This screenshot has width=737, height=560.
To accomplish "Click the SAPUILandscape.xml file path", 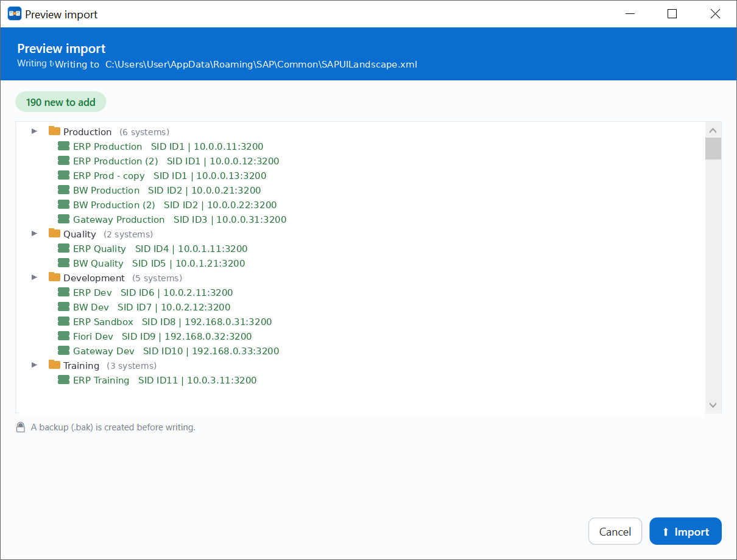I will point(261,65).
